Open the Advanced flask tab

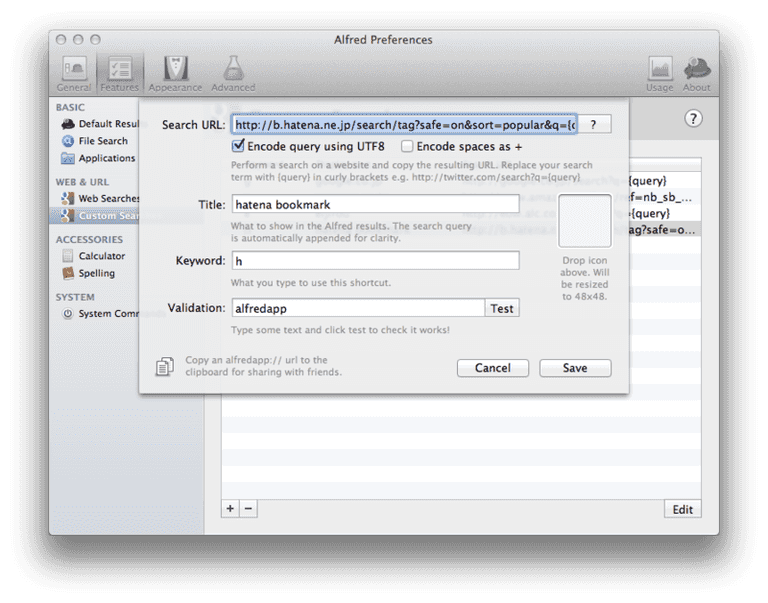(233, 73)
